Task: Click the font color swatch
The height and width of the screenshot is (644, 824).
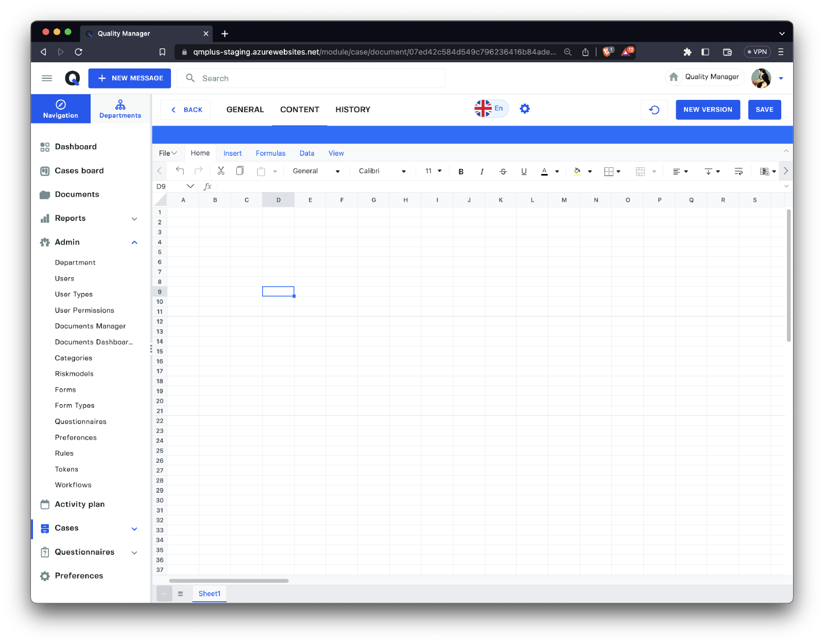Action: 544,171
